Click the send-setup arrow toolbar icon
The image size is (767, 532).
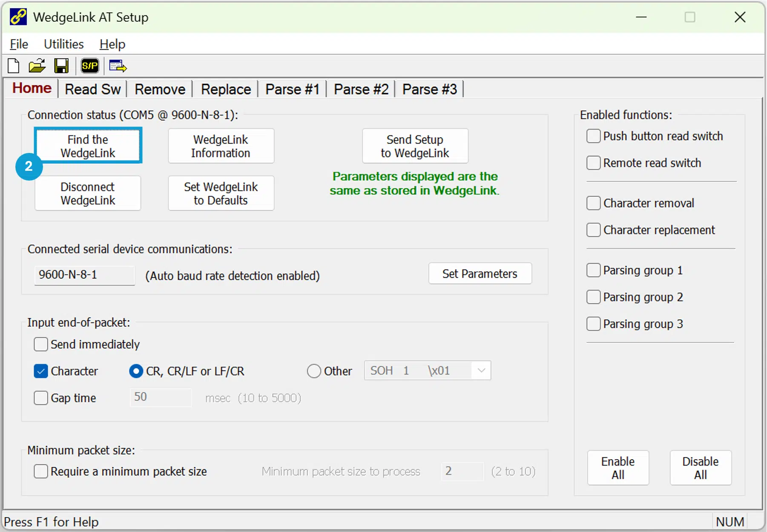[x=118, y=66]
